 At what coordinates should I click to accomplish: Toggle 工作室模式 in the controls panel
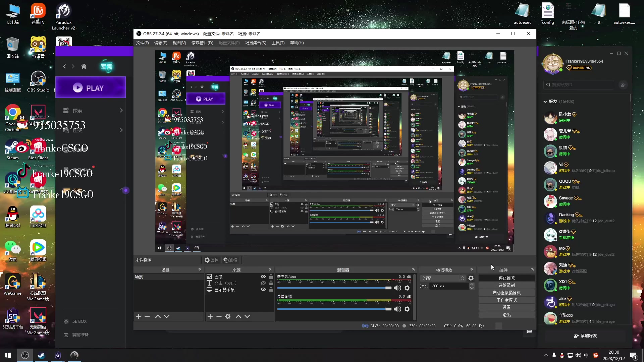[x=506, y=300]
